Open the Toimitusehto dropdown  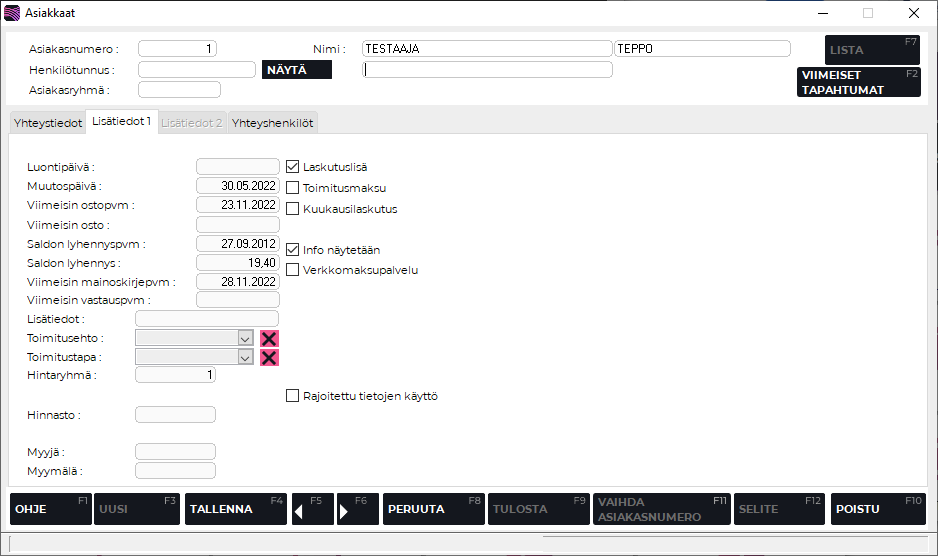pyautogui.click(x=245, y=338)
